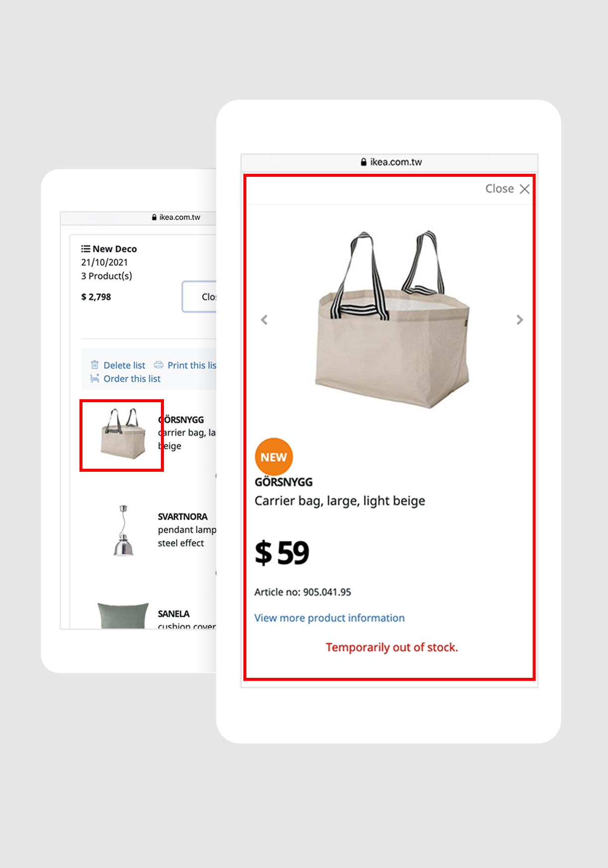
Task: Click the SVARTNORA pendant lamp thumbnail
Action: pos(123,530)
